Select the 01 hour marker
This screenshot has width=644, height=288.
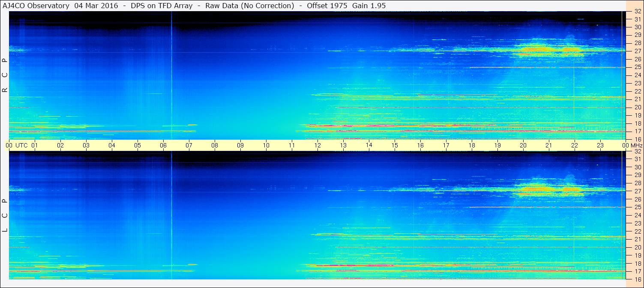[x=35, y=145]
